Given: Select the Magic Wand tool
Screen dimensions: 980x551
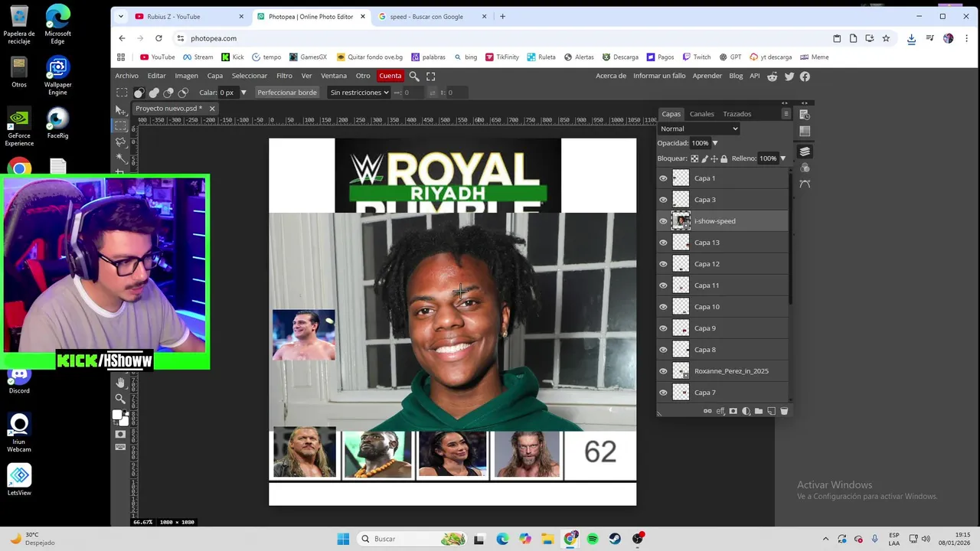Looking at the screenshot, I should (121, 158).
